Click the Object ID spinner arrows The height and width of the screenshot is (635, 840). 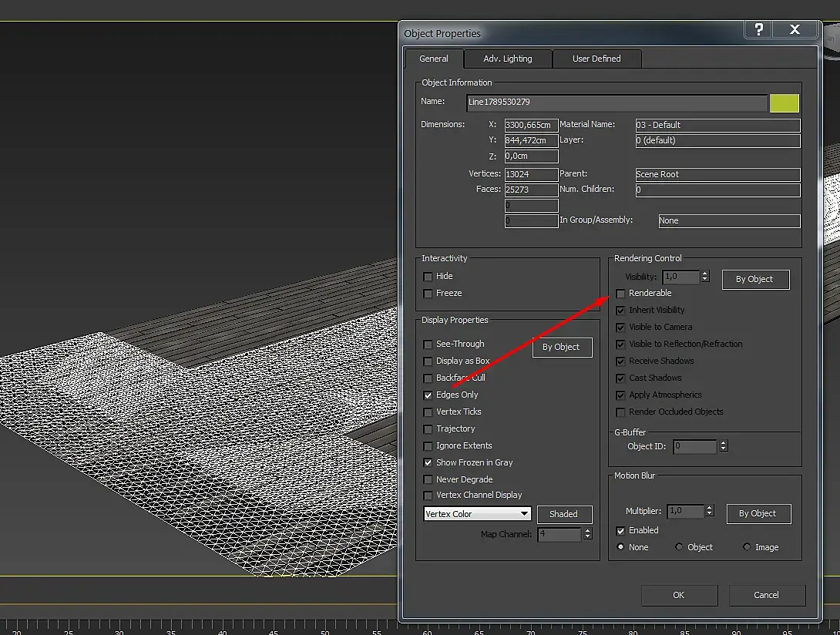pos(723,446)
